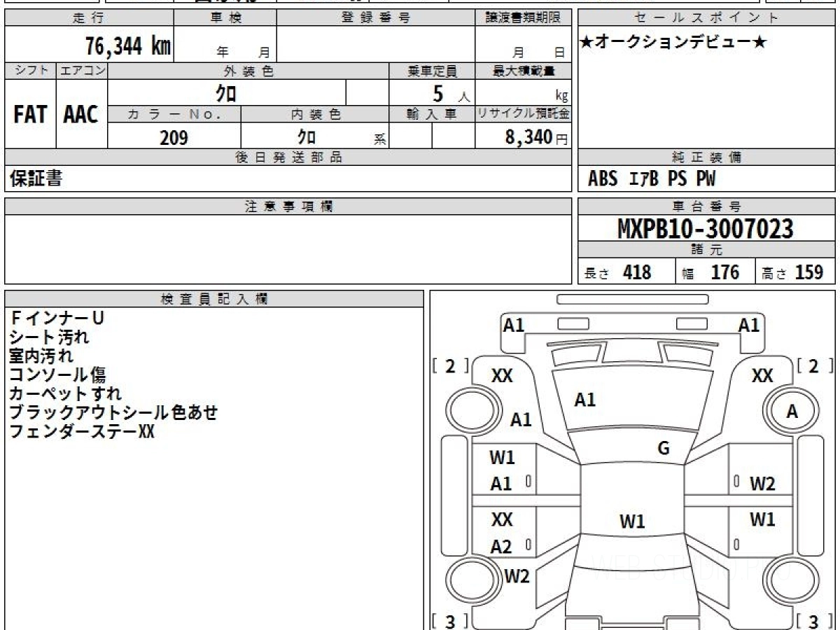The width and height of the screenshot is (840, 630).
Task: Click the 輸入車 header
Action: 432,115
